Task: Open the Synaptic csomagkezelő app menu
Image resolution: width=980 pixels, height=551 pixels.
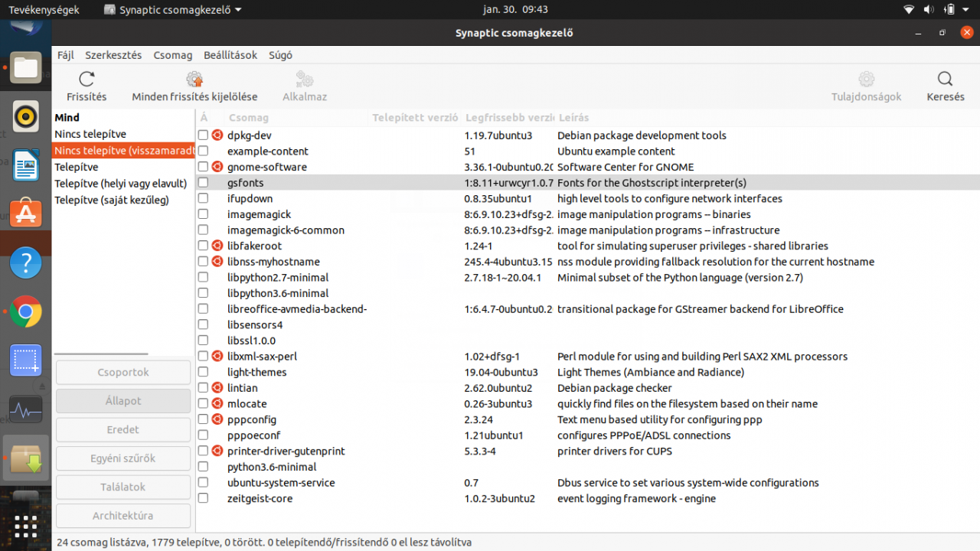Action: [172, 10]
